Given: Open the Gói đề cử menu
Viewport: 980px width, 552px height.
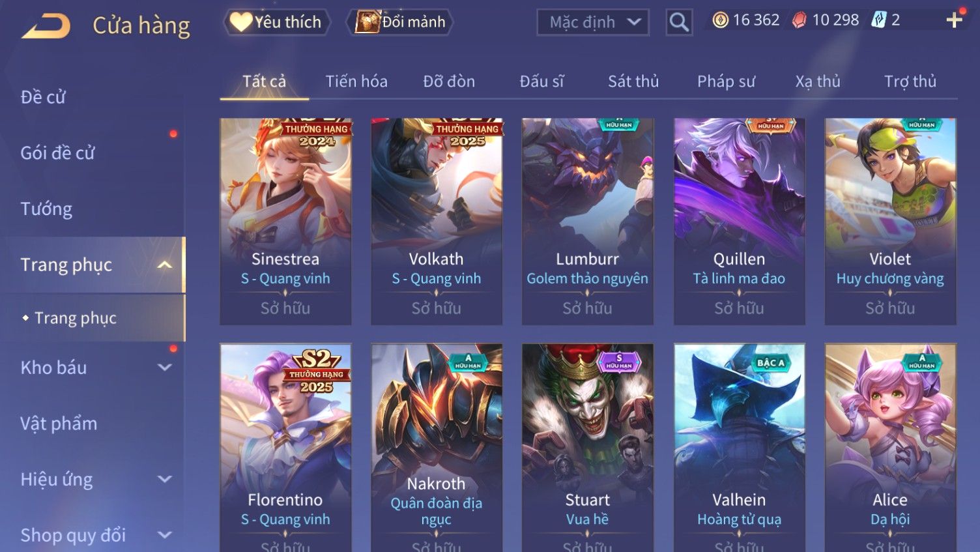Looking at the screenshot, I should coord(58,153).
